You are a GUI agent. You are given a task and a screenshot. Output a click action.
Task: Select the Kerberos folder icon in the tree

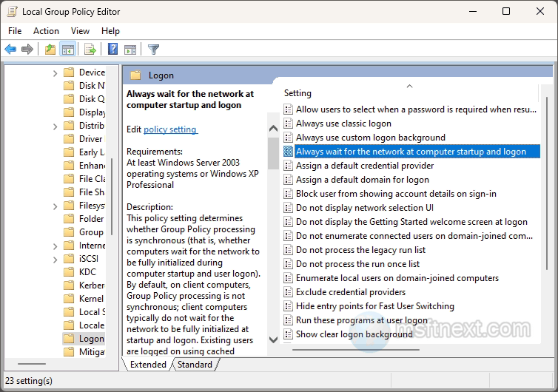tap(69, 285)
